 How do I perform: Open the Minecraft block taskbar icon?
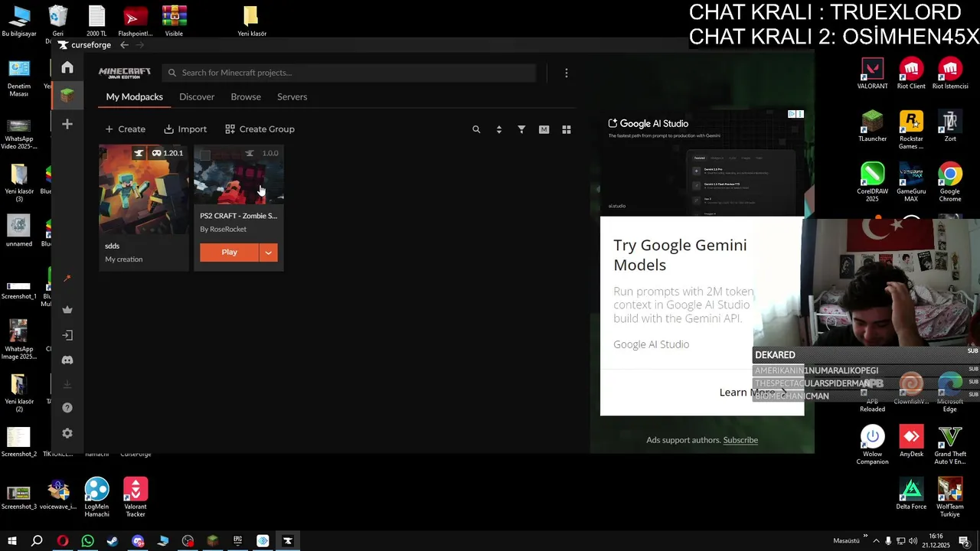point(213,541)
